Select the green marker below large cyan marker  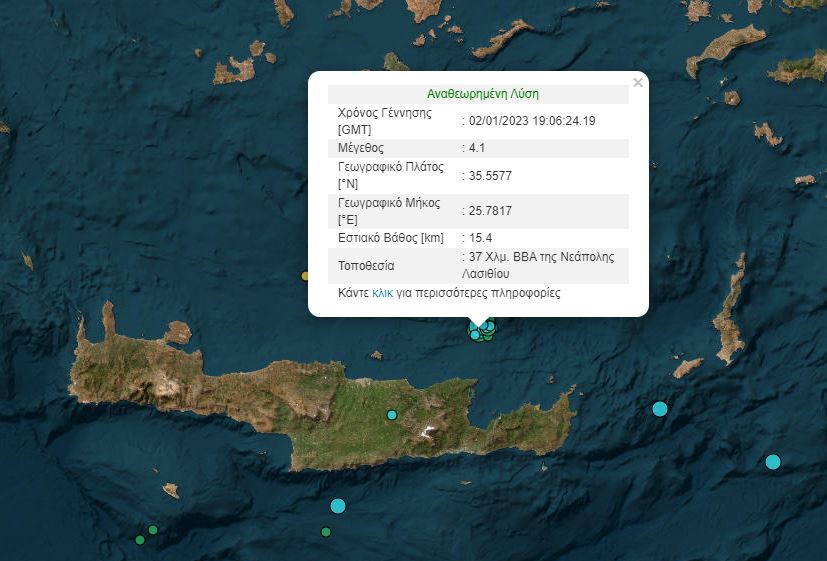coord(326,532)
